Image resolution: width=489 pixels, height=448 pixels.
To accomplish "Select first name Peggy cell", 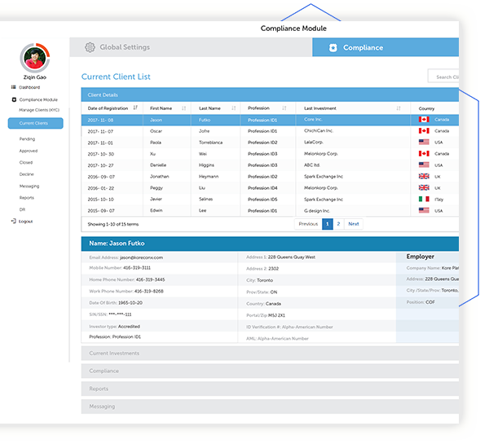I will click(156, 188).
